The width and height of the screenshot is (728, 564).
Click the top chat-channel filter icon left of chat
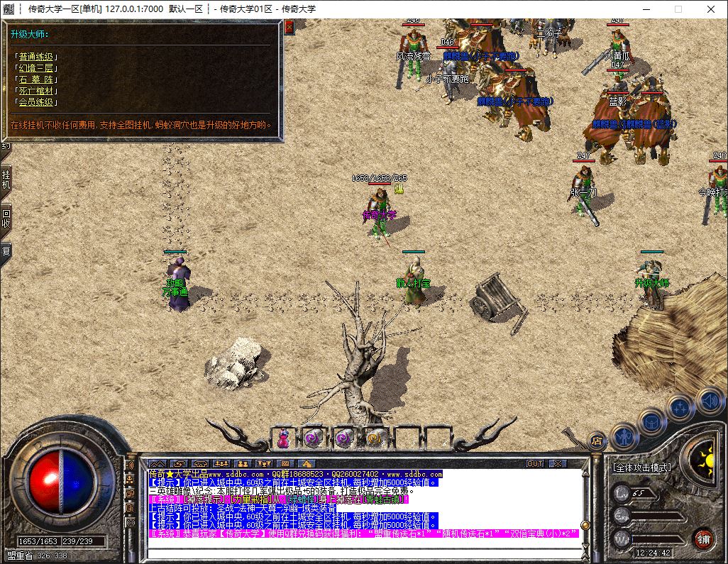(x=131, y=465)
